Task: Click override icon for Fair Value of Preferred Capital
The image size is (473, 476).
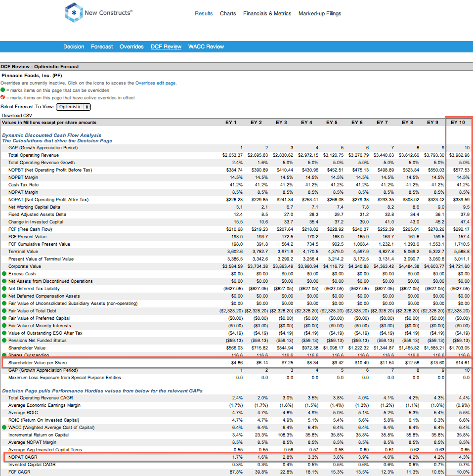Action: (x=4, y=318)
